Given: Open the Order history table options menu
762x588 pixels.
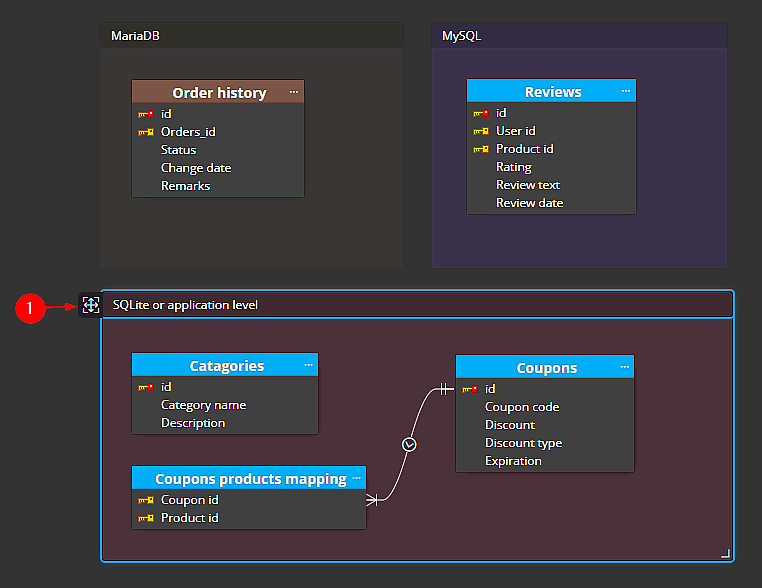Looking at the screenshot, I should 294,92.
